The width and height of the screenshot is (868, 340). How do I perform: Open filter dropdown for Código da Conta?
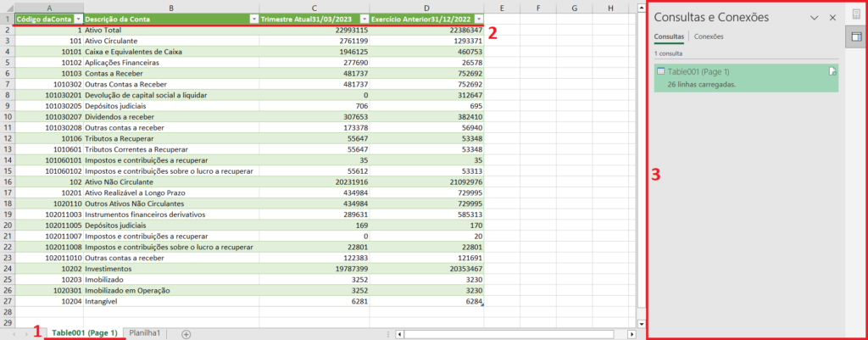[79, 19]
